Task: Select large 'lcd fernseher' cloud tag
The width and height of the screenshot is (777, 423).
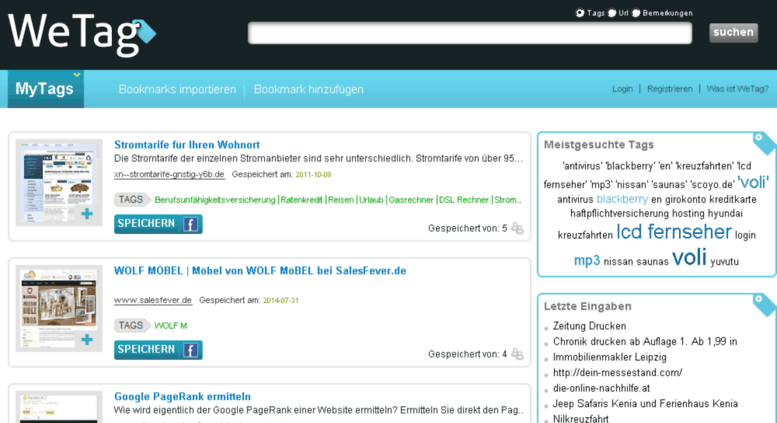Action: tap(674, 232)
